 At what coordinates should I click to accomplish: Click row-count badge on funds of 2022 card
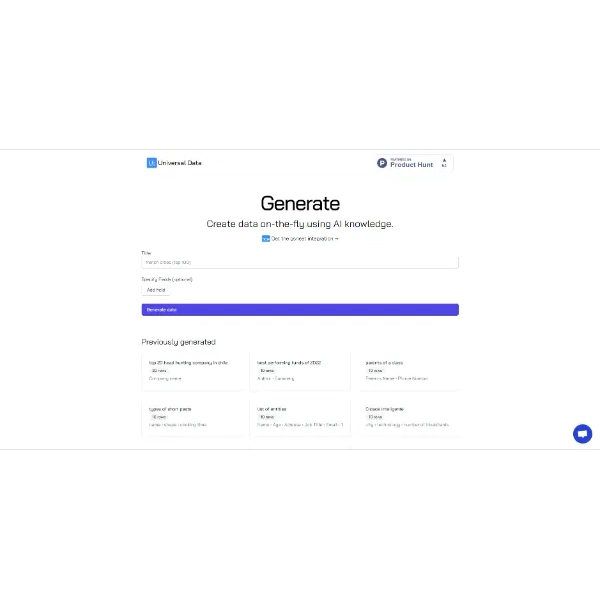[x=267, y=371]
